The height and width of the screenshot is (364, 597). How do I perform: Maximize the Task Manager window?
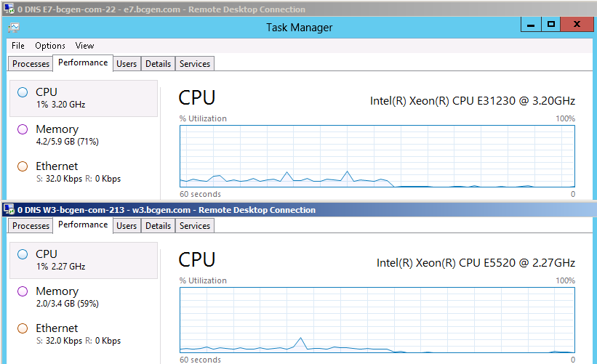551,25
